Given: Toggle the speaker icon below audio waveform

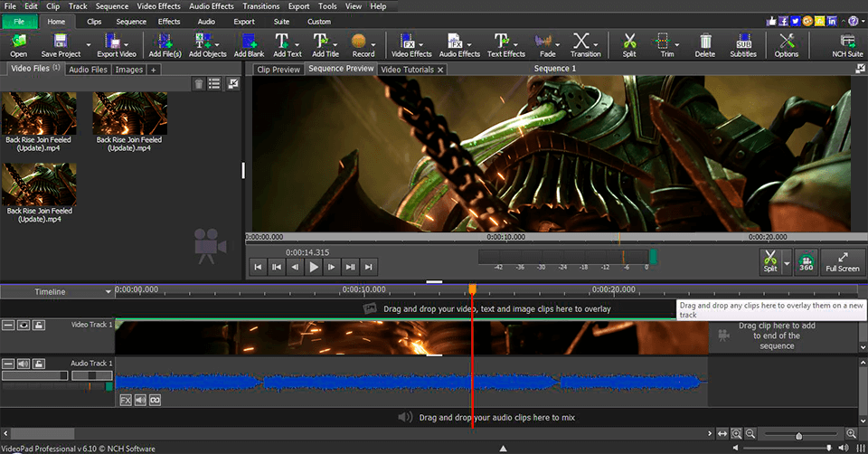Looking at the screenshot, I should coord(141,400).
